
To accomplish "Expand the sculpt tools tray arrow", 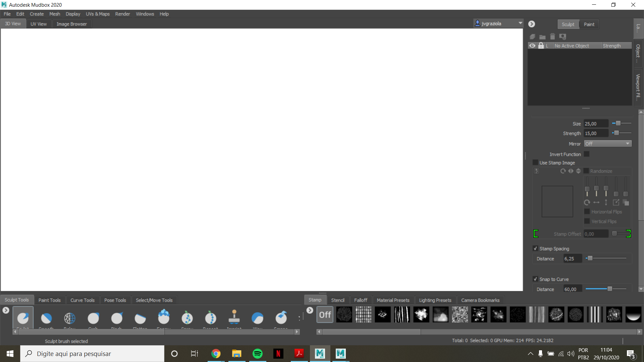I will click(6, 310).
